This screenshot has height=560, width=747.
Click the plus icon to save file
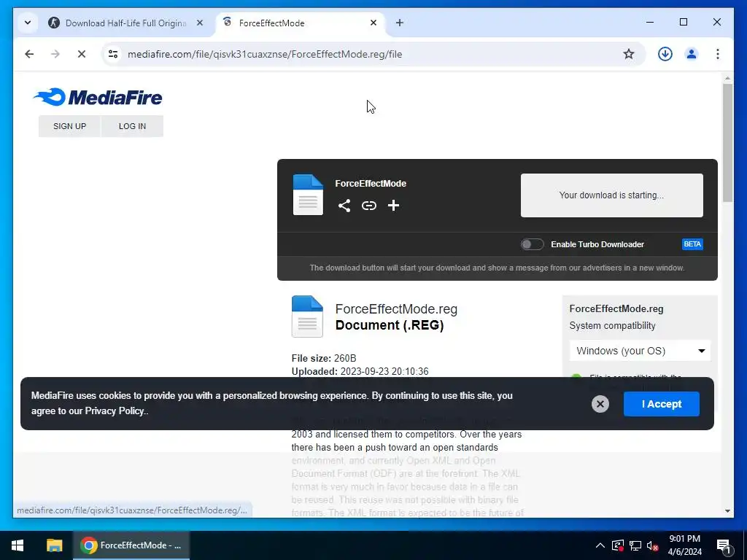click(x=393, y=206)
